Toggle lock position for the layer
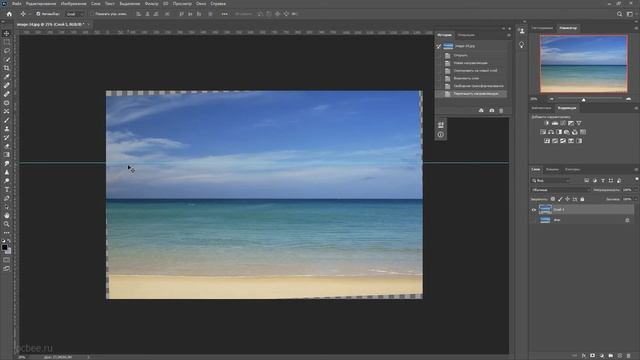This screenshot has width=640, height=360. point(567,199)
